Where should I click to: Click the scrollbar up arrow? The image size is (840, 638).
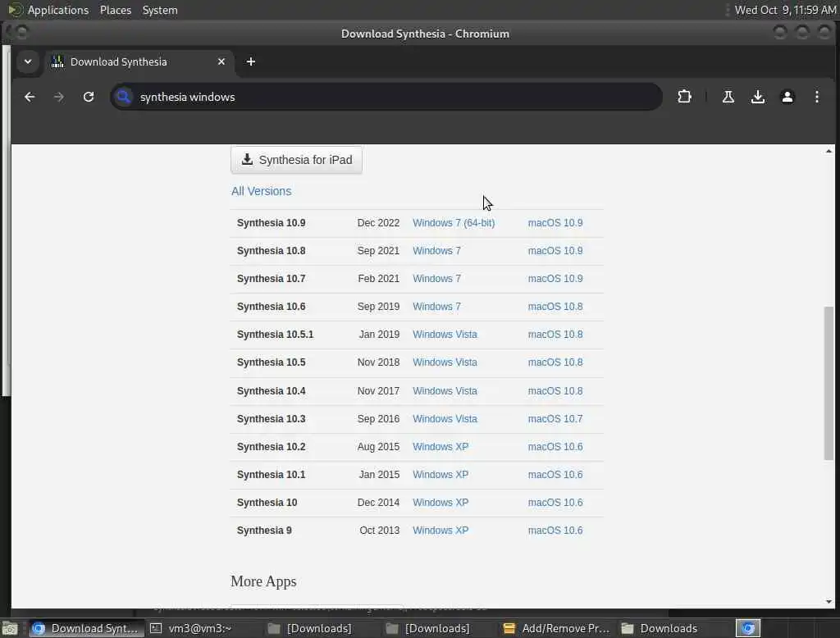pos(829,151)
